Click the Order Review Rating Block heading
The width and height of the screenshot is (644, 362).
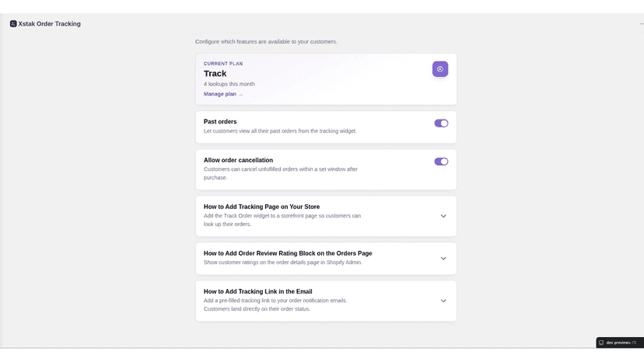288,253
